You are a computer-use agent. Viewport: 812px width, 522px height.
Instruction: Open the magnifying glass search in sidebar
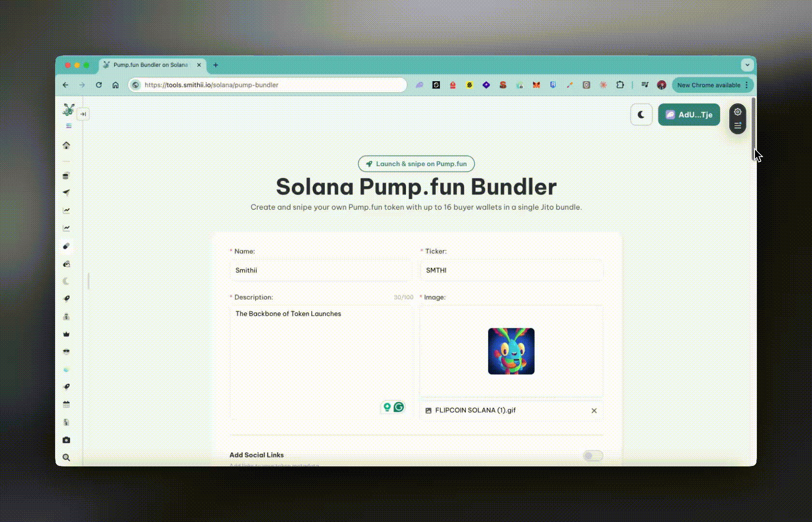tap(66, 457)
